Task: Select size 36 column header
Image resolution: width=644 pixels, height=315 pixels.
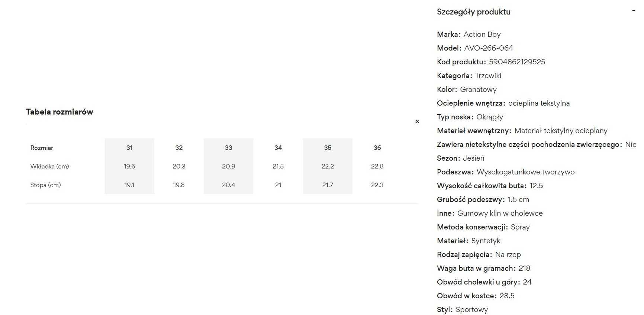Action: tap(377, 148)
